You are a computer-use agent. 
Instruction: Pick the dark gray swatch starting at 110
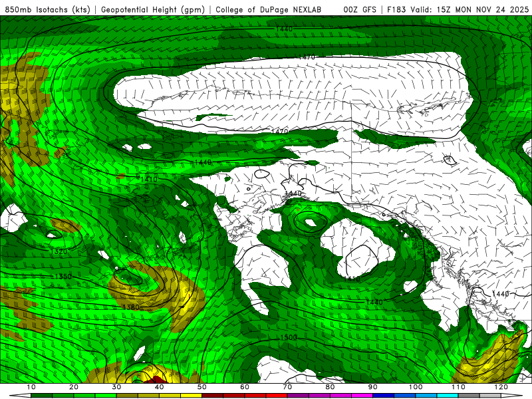[x=469, y=396]
